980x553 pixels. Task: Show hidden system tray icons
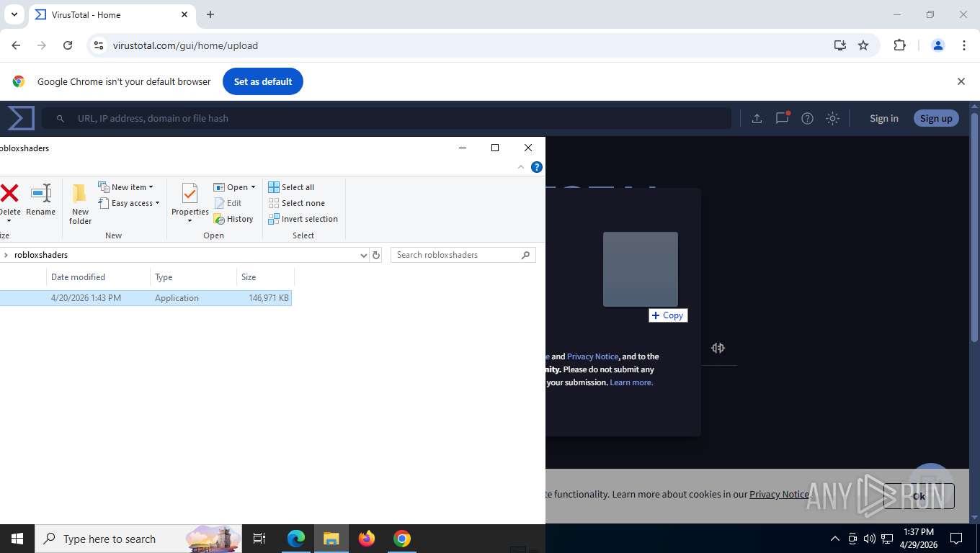[835, 539]
